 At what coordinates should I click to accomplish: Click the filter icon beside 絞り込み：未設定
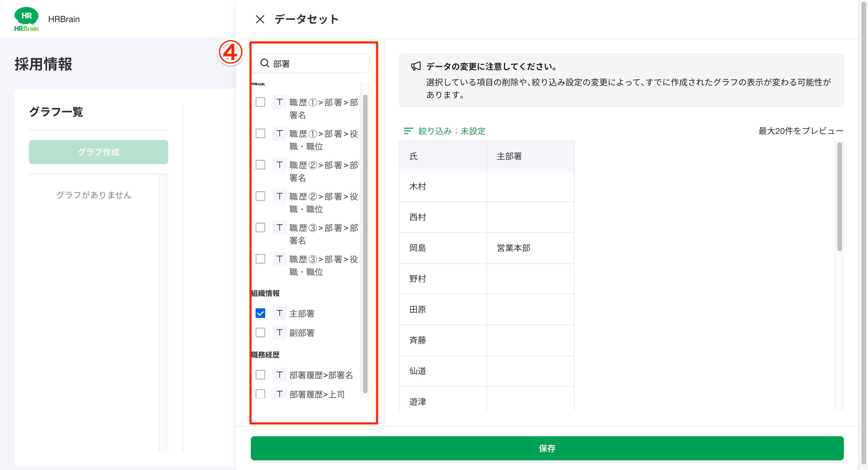[x=408, y=131]
